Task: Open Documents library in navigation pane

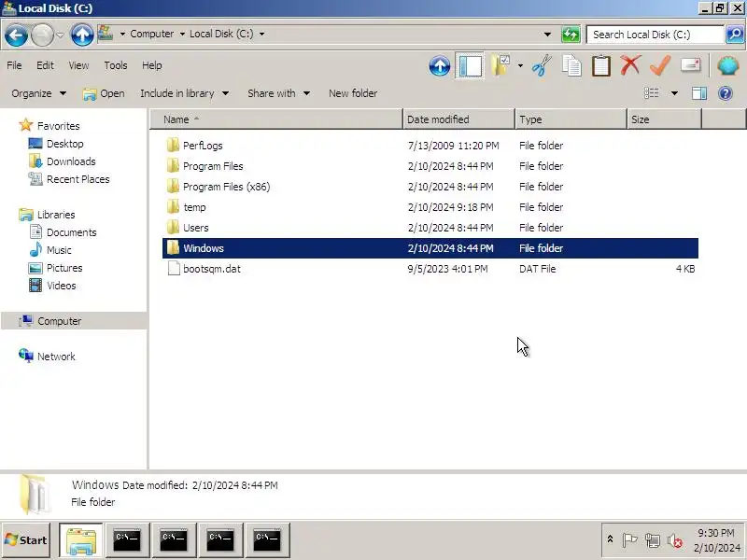Action: (72, 232)
